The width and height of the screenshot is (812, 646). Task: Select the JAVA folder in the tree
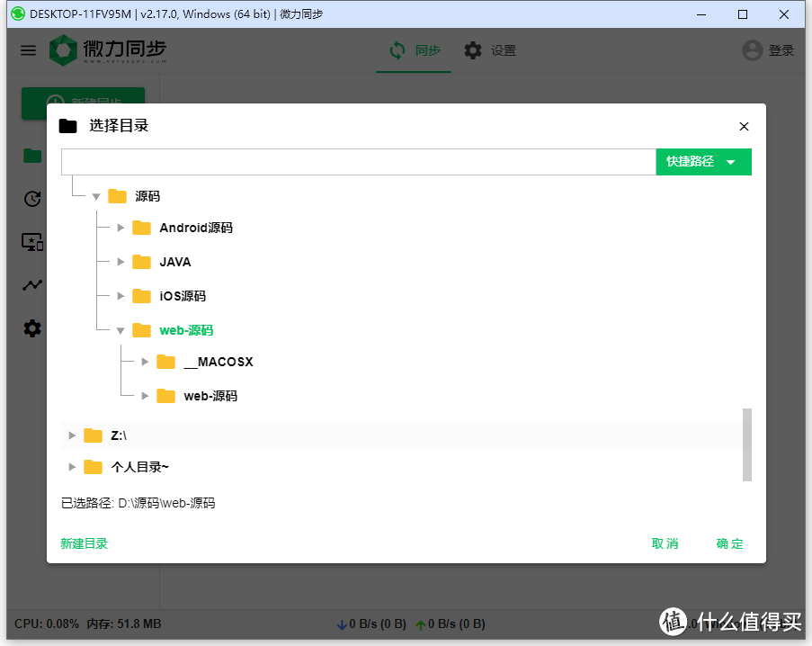coord(177,262)
